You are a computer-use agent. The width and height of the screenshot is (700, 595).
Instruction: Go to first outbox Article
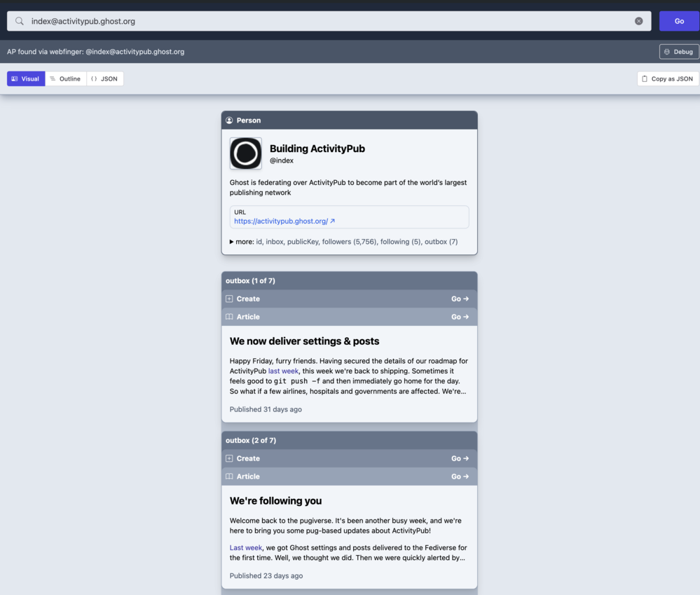pos(460,317)
